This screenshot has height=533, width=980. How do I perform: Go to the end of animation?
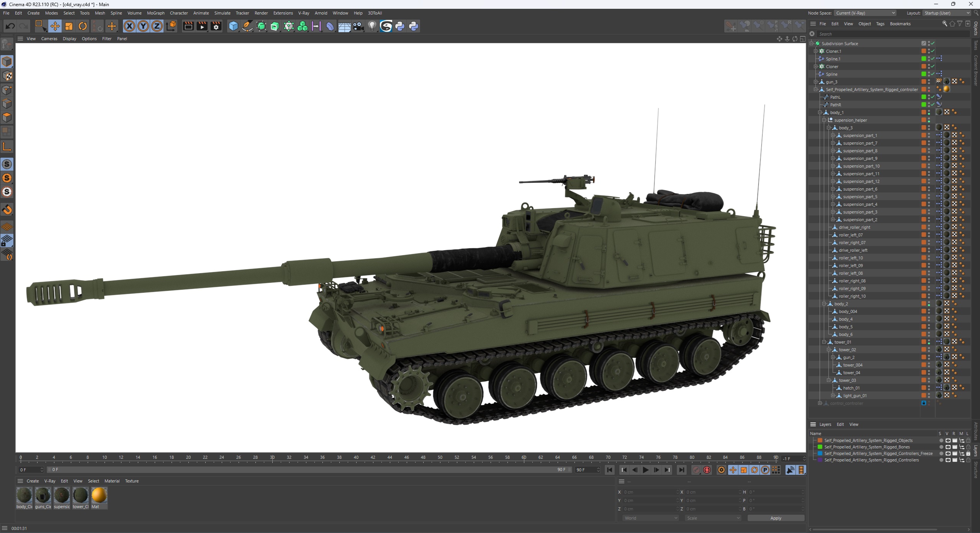click(x=682, y=470)
